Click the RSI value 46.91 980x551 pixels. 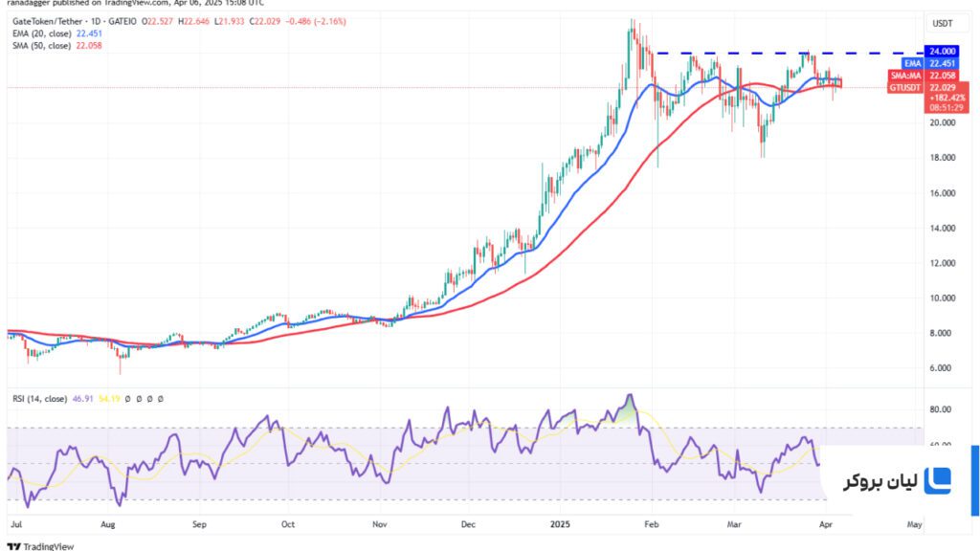click(82, 399)
